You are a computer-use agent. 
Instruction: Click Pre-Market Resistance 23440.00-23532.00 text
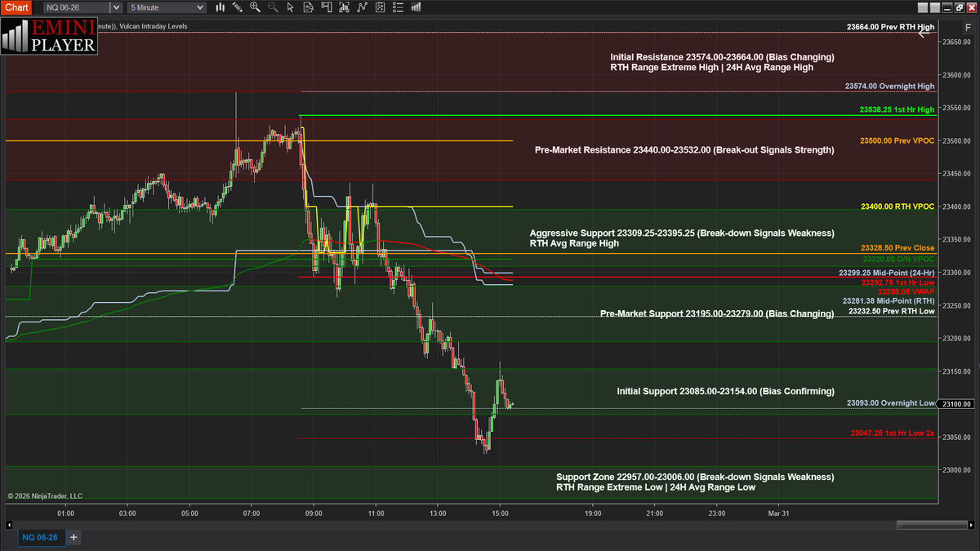tap(684, 150)
